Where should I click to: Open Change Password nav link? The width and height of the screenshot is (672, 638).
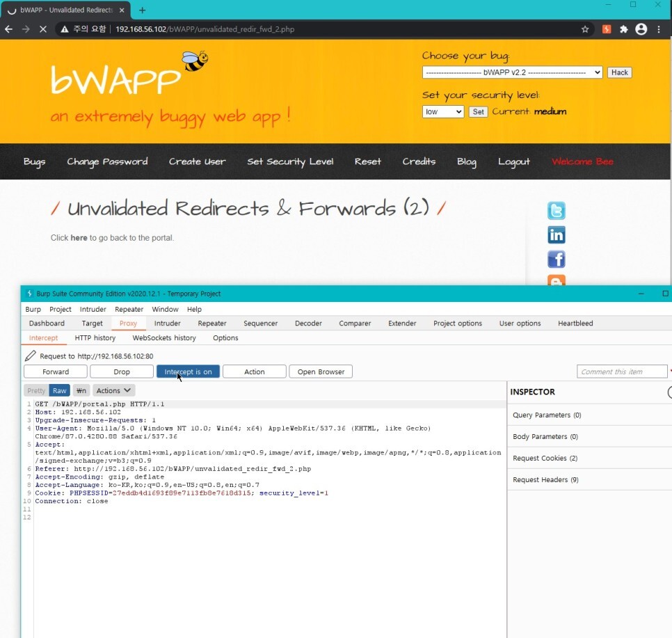[x=107, y=161]
